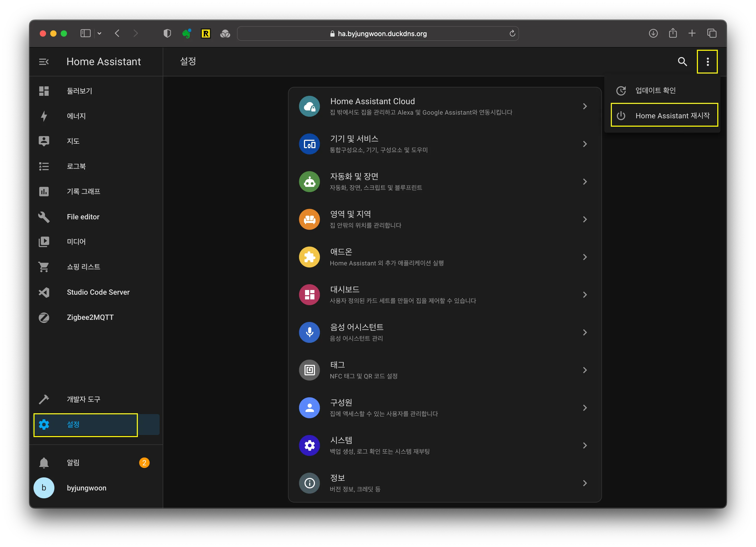Click the yellow R extension icon

[206, 33]
